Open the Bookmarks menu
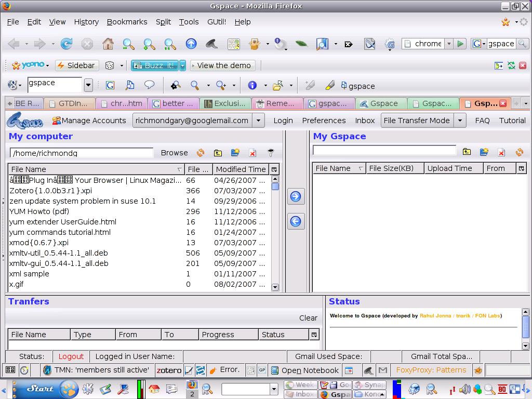The image size is (532, 399). [127, 22]
